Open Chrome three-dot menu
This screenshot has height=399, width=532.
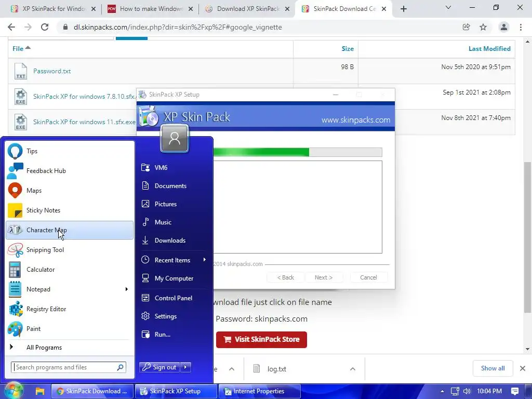pyautogui.click(x=521, y=27)
